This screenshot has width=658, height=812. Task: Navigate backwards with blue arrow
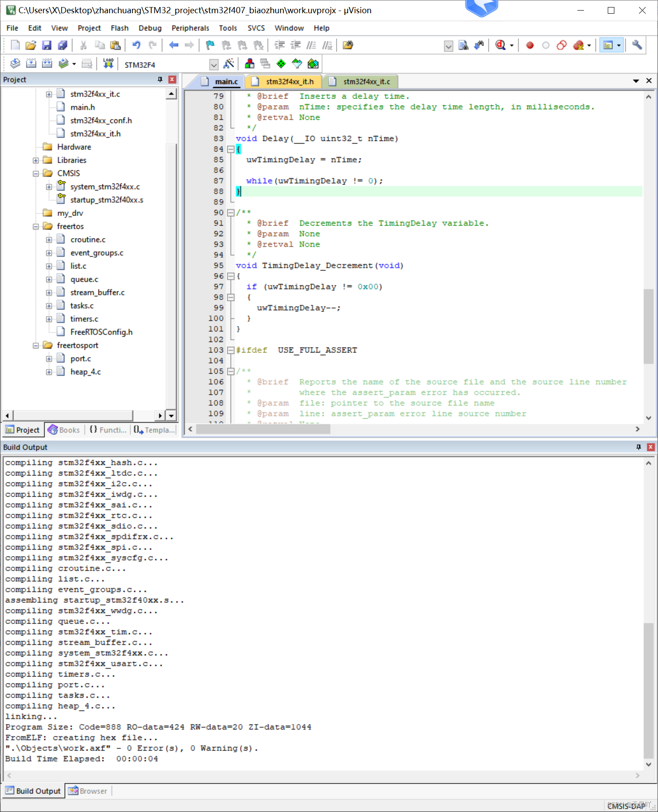click(174, 45)
